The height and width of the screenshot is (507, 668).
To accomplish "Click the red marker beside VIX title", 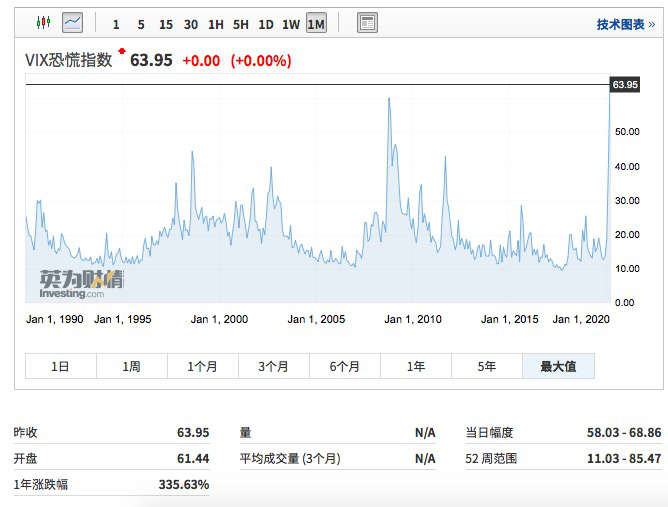I will coord(122,50).
